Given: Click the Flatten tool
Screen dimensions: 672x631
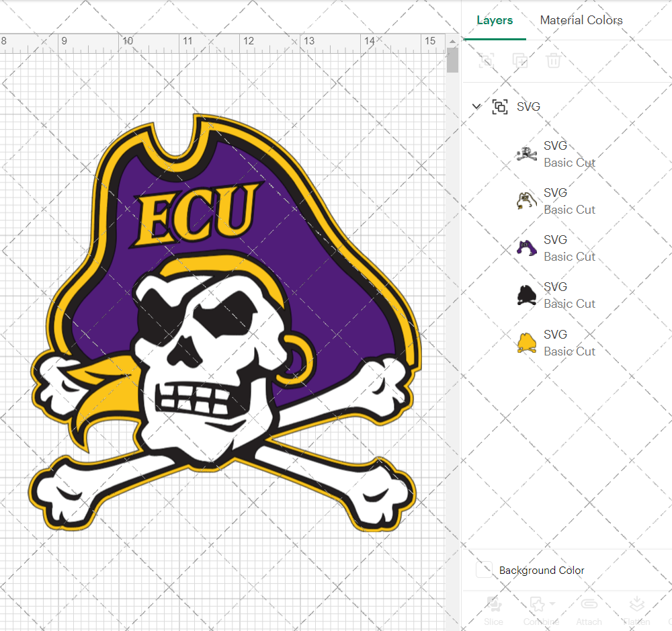Looking at the screenshot, I should pyautogui.click(x=636, y=610).
